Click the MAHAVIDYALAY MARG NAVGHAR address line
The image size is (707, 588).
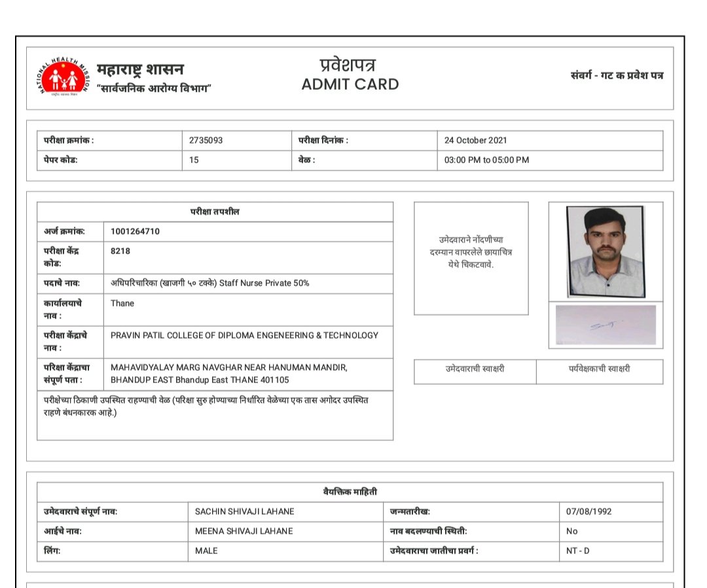tap(229, 367)
